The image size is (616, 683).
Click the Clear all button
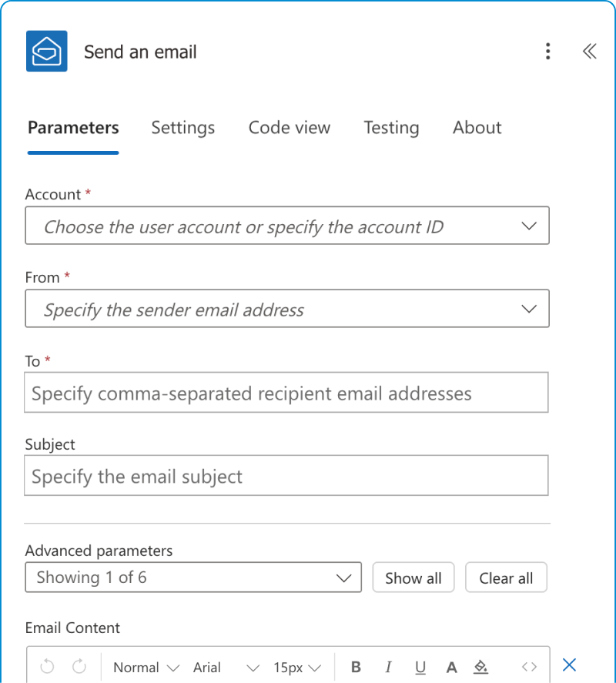(506, 578)
